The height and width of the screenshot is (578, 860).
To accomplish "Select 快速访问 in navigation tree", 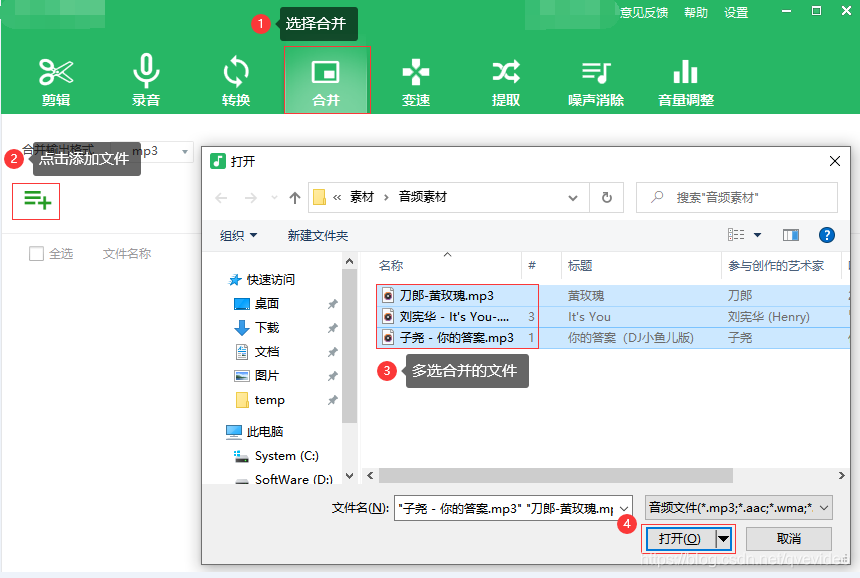I will (270, 280).
